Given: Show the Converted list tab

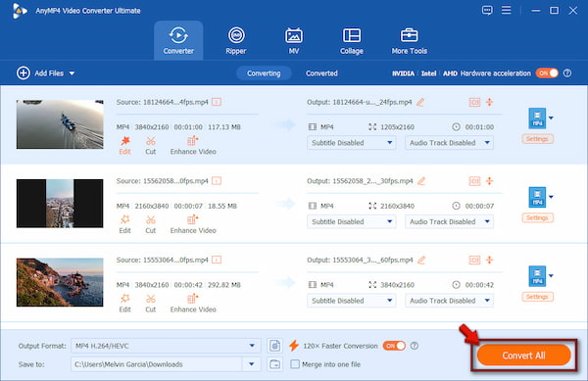Looking at the screenshot, I should 321,73.
